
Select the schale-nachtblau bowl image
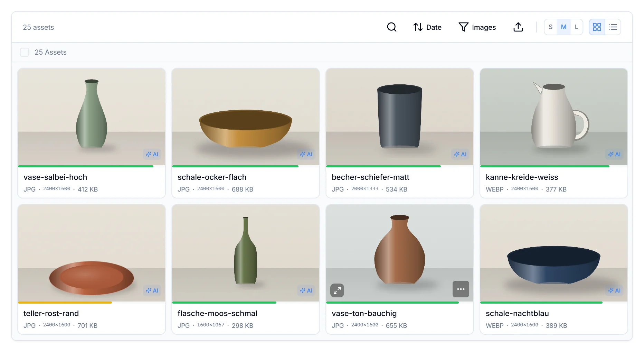click(554, 253)
